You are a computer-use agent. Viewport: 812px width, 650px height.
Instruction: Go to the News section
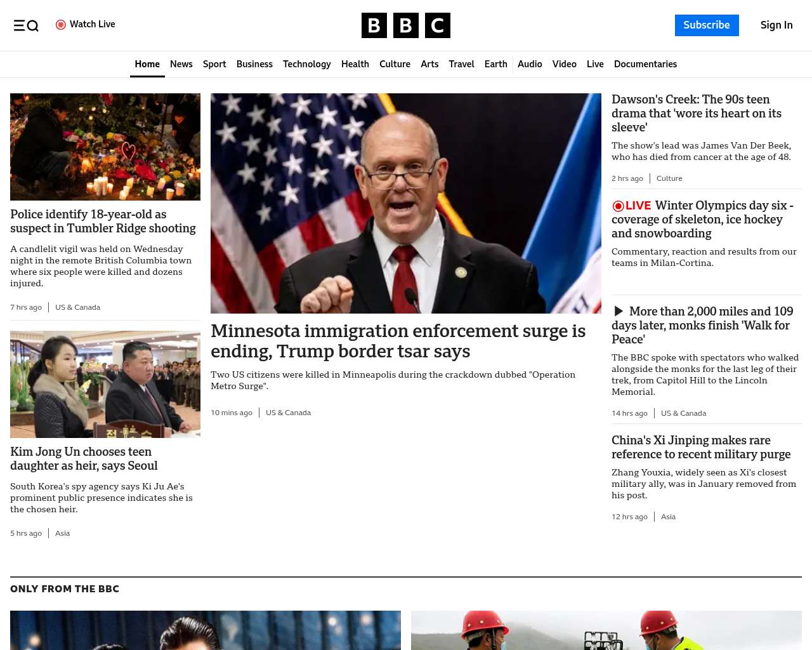[x=181, y=64]
